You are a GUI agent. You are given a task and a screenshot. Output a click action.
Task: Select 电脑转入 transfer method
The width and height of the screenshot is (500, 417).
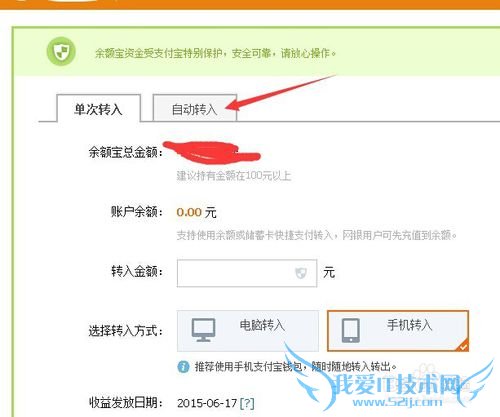click(248, 331)
